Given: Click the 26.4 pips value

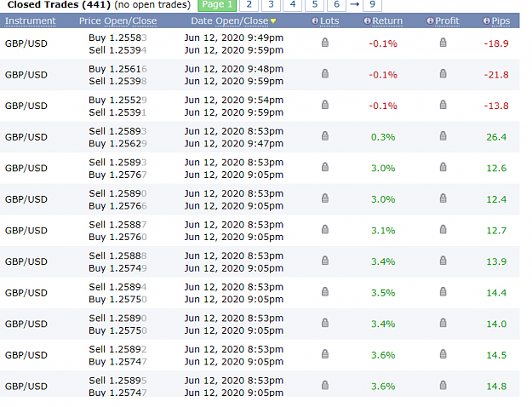Looking at the screenshot, I should point(496,137).
